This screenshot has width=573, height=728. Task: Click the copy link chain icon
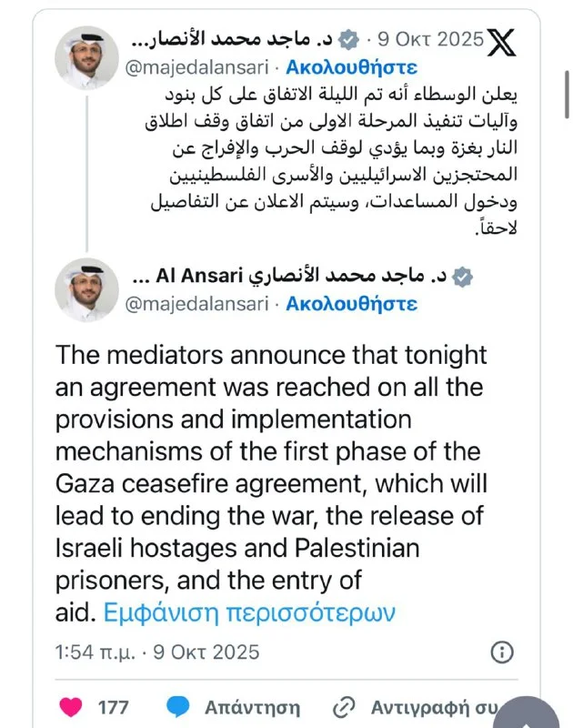tap(344, 706)
